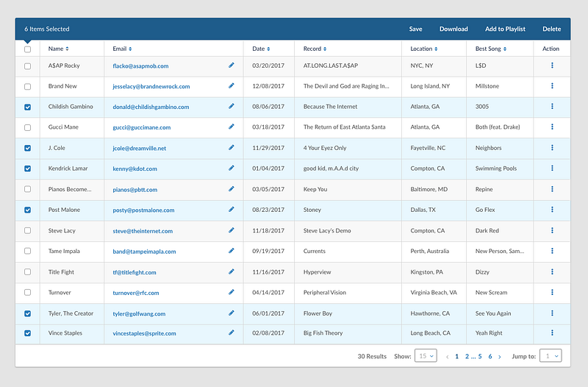Uncheck the Childish Gambino row checkbox

click(27, 107)
